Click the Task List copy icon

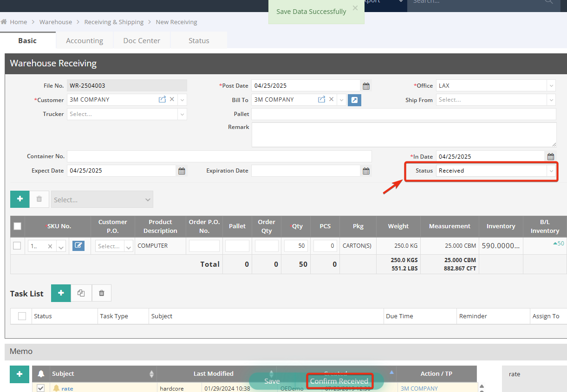point(81,293)
